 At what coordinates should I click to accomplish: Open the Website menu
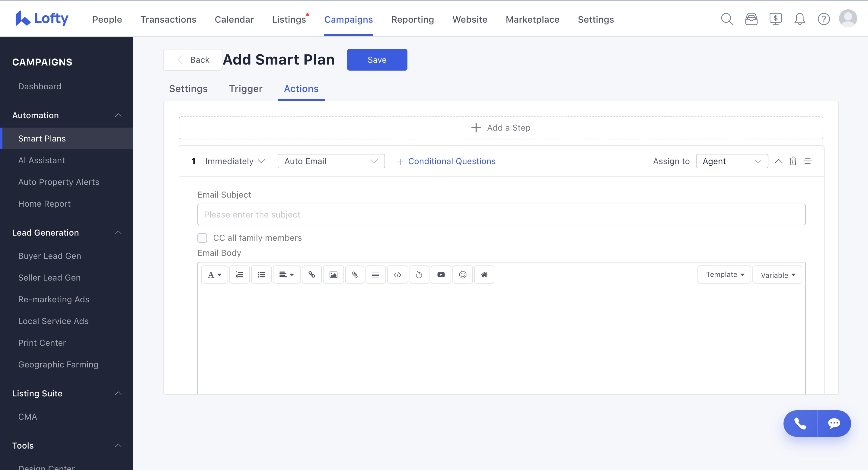(x=470, y=19)
